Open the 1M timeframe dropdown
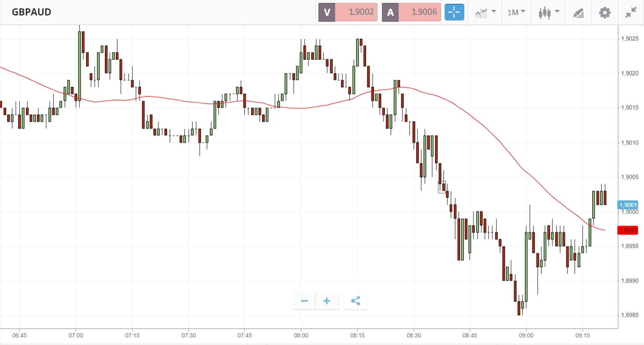Image resolution: width=644 pixels, height=345 pixels. tap(516, 12)
